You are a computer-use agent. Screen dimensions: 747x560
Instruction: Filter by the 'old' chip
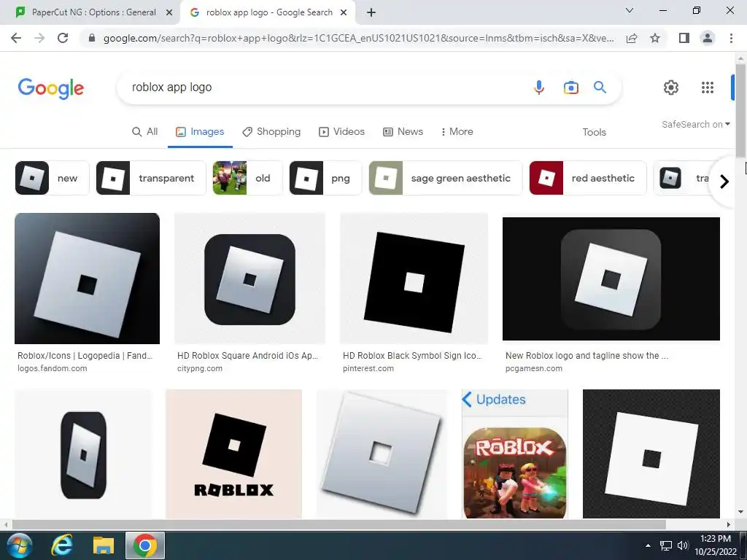[248, 178]
